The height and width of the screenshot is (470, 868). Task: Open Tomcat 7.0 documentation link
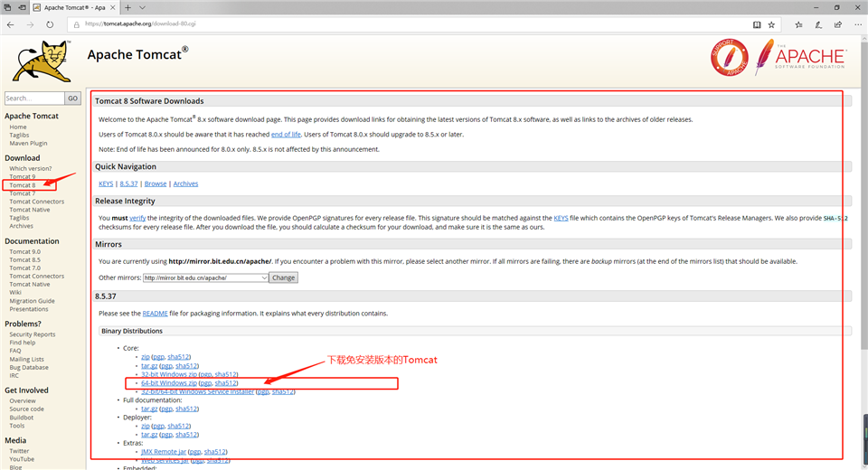point(25,268)
